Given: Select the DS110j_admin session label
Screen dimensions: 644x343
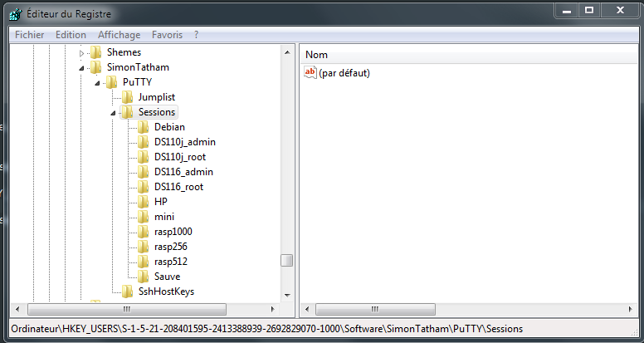Looking at the screenshot, I should [x=185, y=142].
